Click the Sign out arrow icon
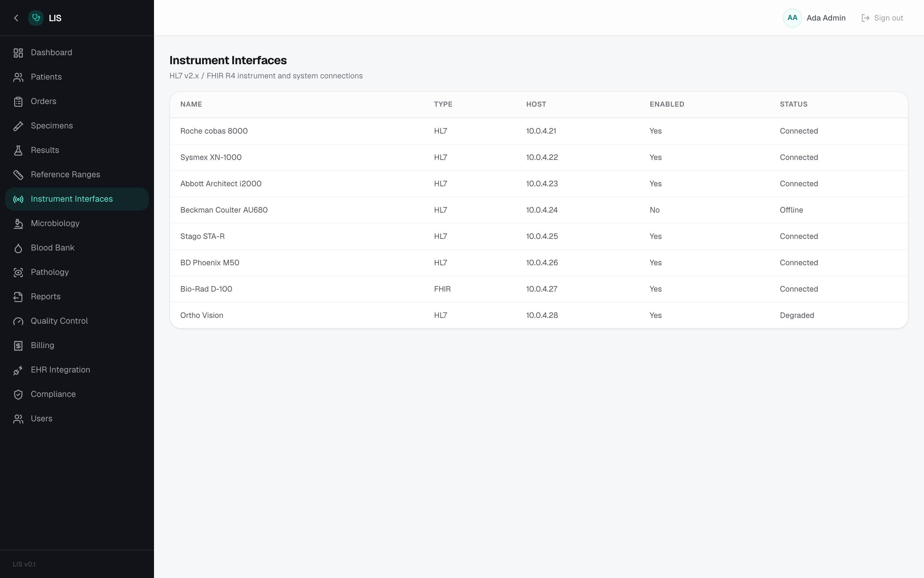Viewport: 924px width, 578px height. pos(865,18)
